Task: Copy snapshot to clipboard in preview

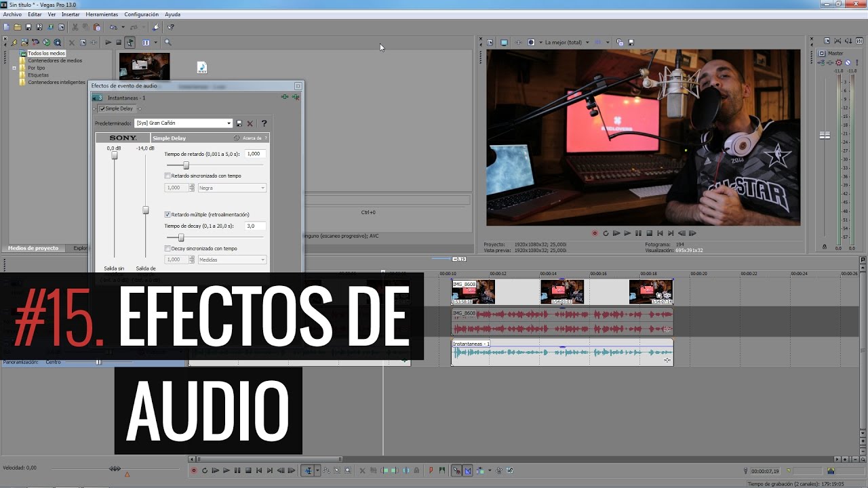Action: pyautogui.click(x=620, y=42)
